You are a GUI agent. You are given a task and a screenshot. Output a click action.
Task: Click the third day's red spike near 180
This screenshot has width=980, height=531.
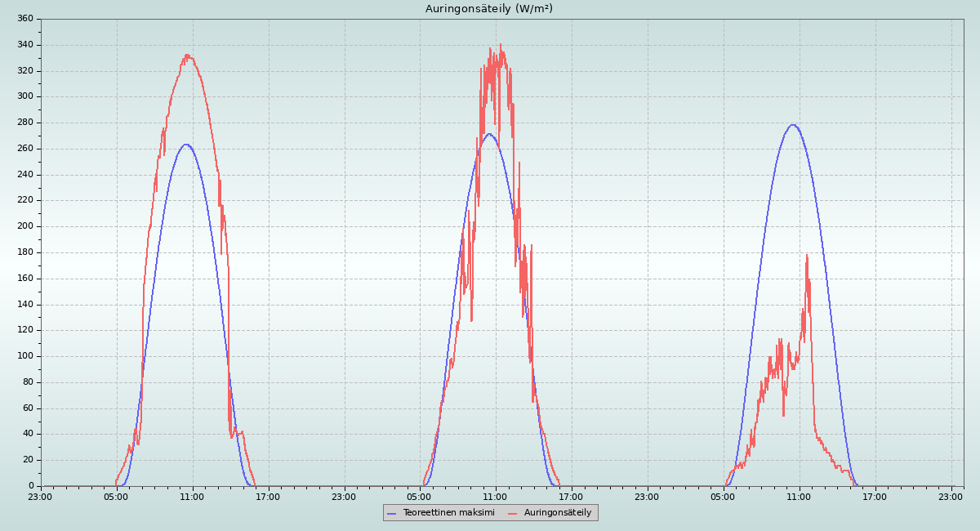pyautogui.click(x=807, y=256)
